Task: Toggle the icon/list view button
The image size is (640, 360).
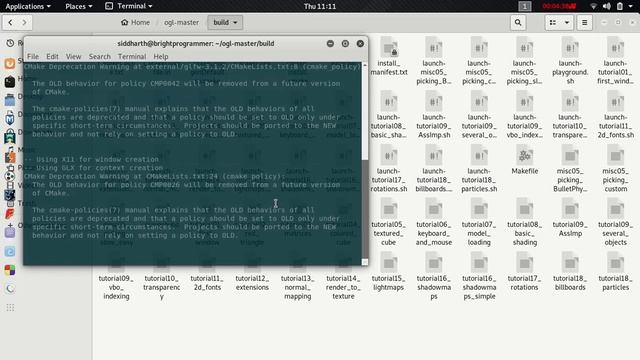Action: 553,22
